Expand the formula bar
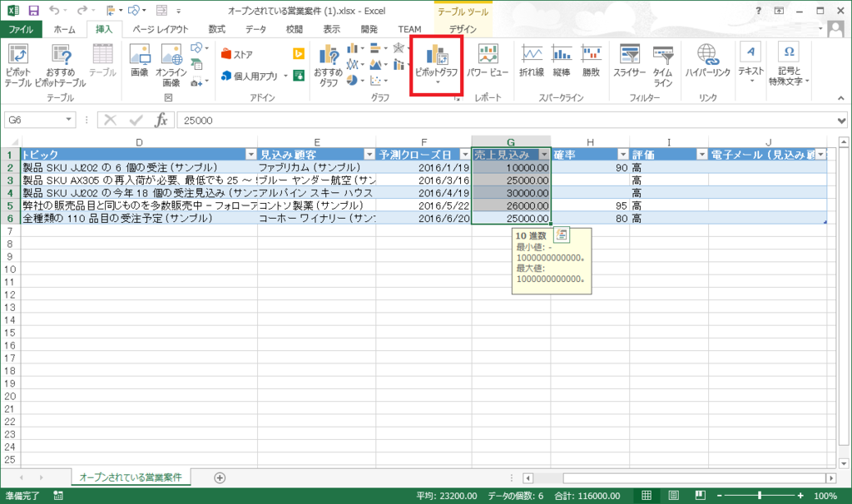 coord(841,121)
